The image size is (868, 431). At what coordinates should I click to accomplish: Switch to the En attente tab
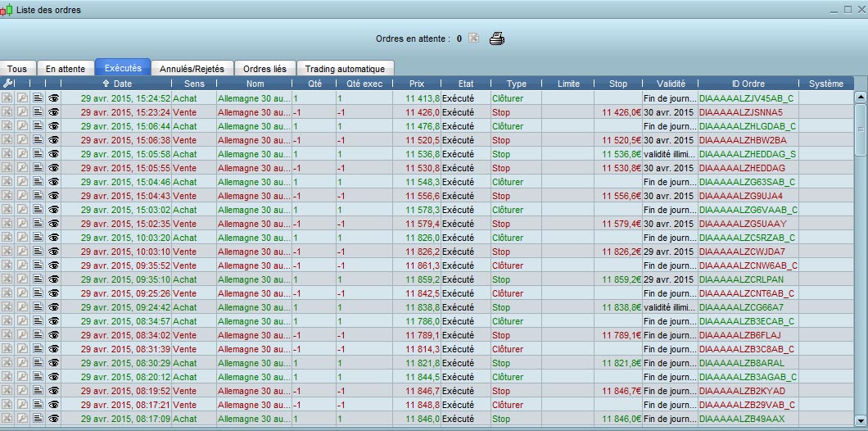(66, 69)
